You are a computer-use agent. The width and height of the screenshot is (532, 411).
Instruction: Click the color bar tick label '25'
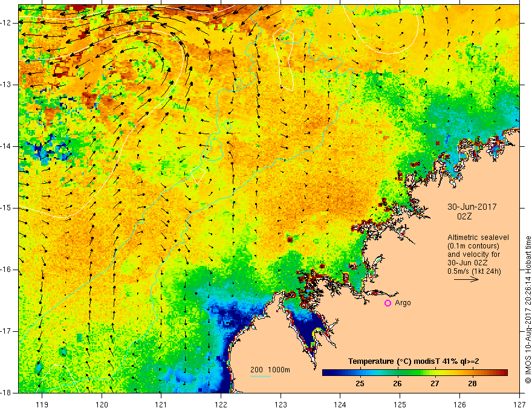(360, 384)
